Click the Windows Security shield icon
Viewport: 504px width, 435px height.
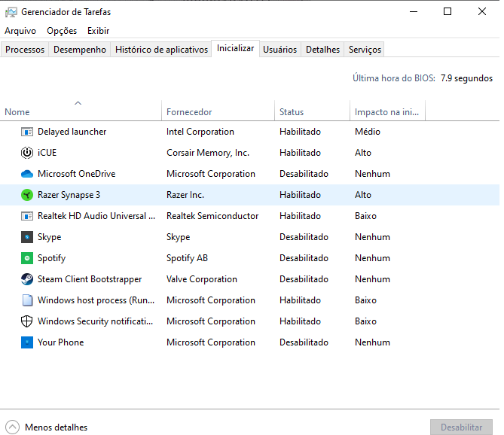(x=27, y=321)
